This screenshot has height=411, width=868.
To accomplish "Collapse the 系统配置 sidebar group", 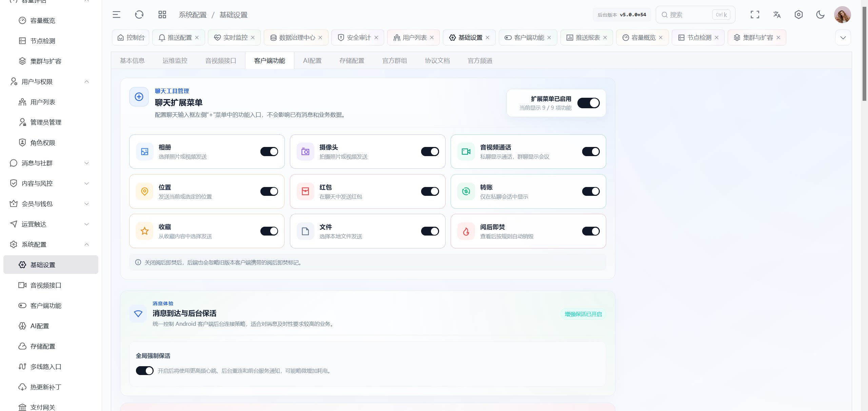I will [x=51, y=244].
